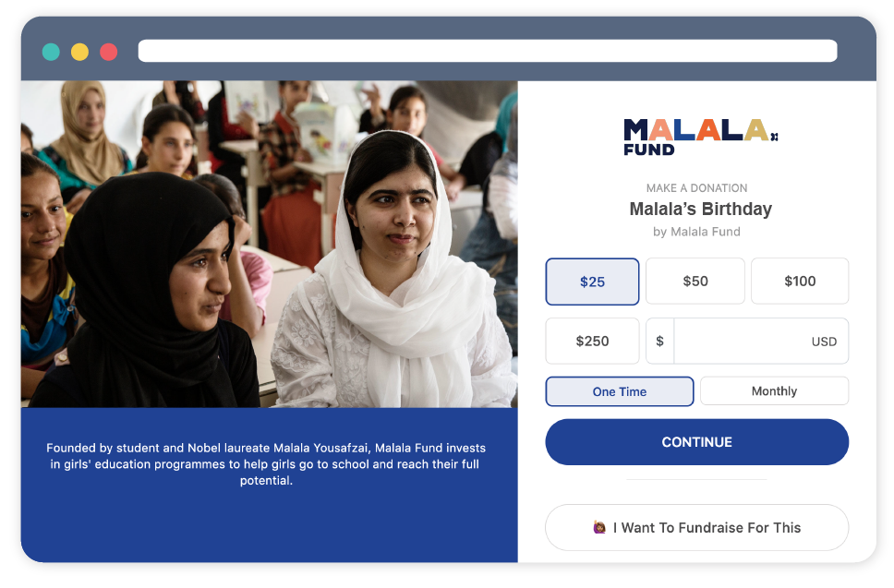Select the $25 donation amount

click(592, 282)
